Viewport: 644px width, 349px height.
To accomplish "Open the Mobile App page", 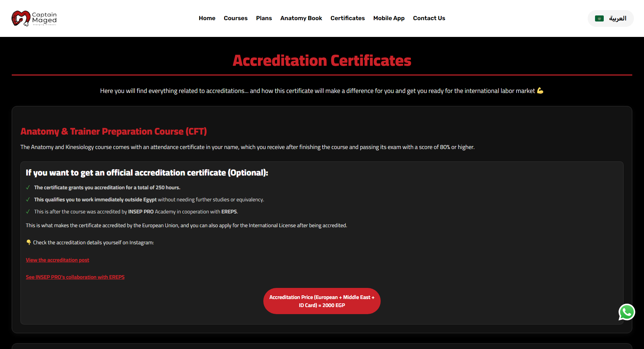I will pyautogui.click(x=389, y=18).
